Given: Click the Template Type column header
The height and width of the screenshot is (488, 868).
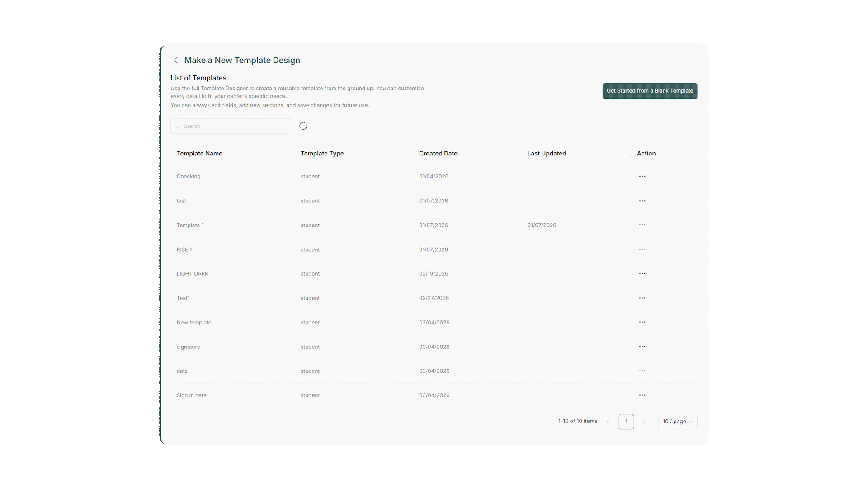Looking at the screenshot, I should (322, 154).
